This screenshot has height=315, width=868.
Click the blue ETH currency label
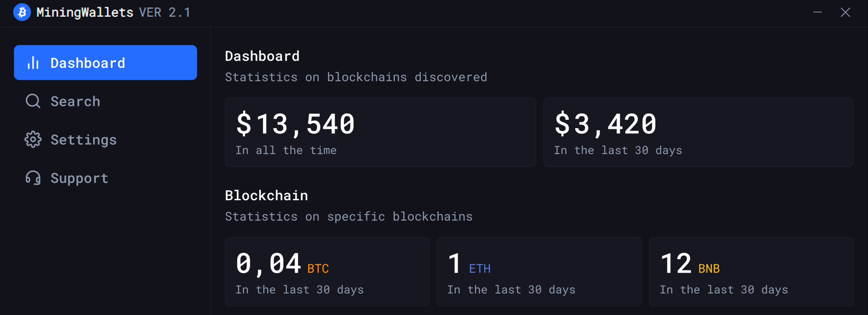(480, 269)
